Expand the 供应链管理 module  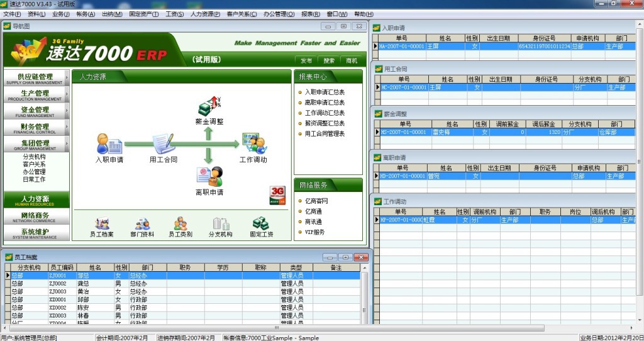(x=36, y=78)
